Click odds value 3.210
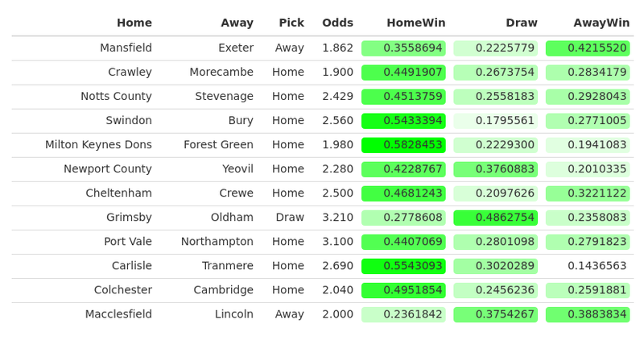Screen dimensions: 644x353 coord(337,218)
